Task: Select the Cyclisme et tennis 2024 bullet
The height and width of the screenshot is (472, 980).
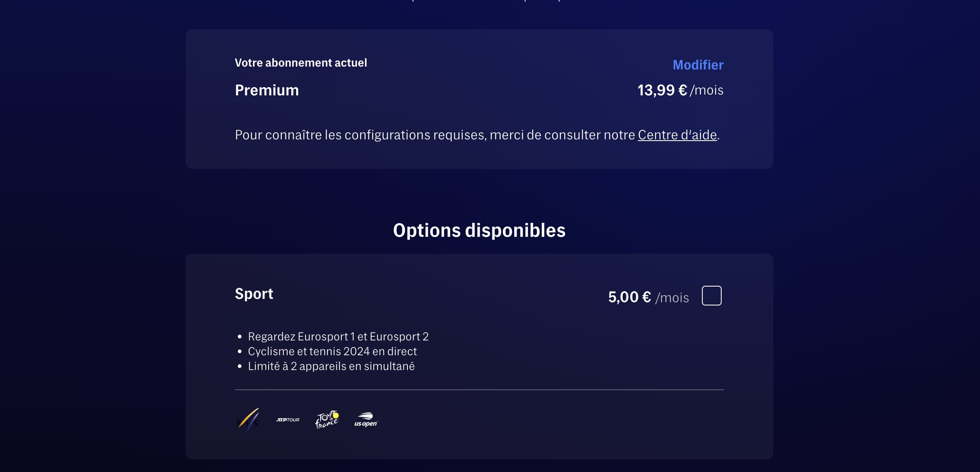Action: click(332, 352)
